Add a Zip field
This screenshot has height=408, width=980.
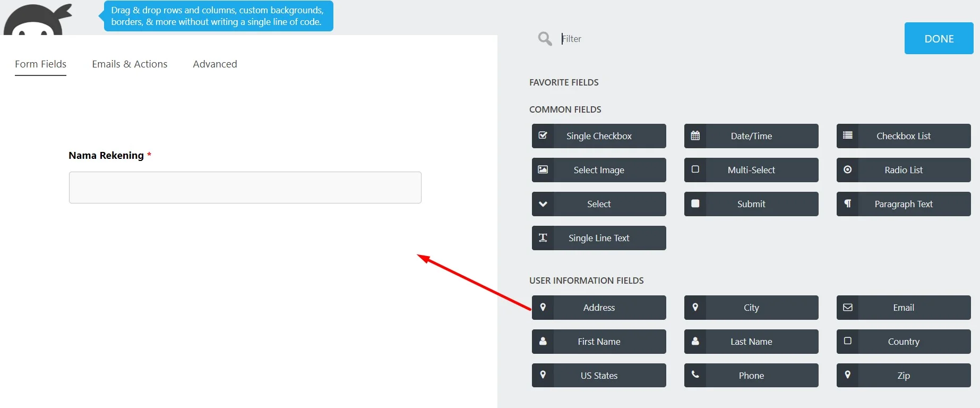[x=904, y=375]
